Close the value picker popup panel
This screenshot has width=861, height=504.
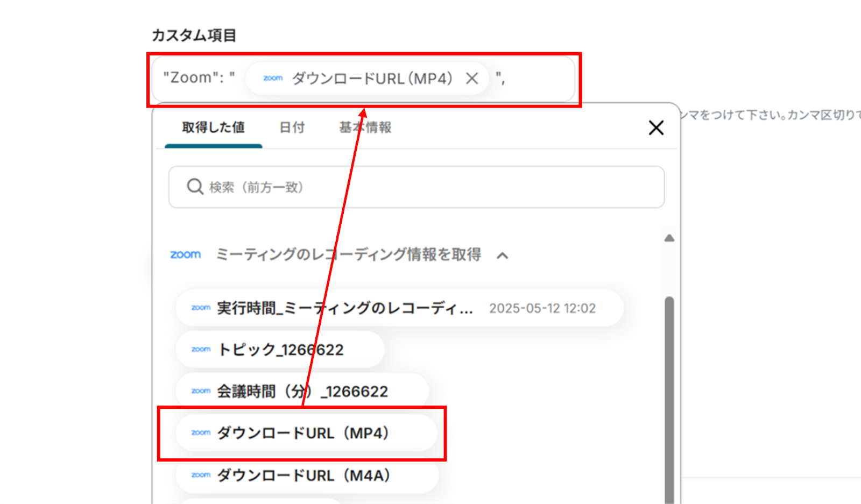656,127
